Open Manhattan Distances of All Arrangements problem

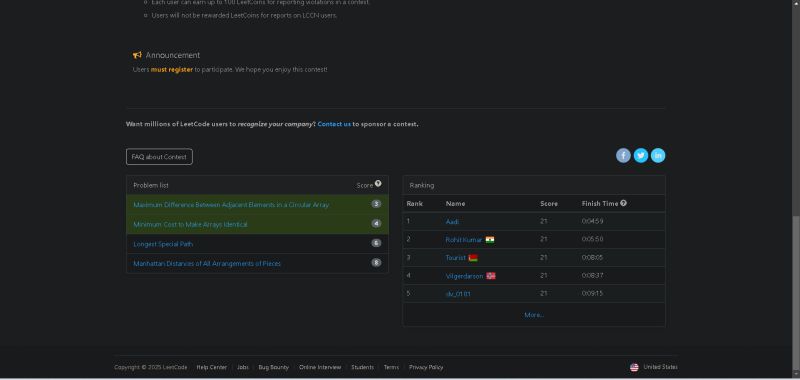point(207,264)
